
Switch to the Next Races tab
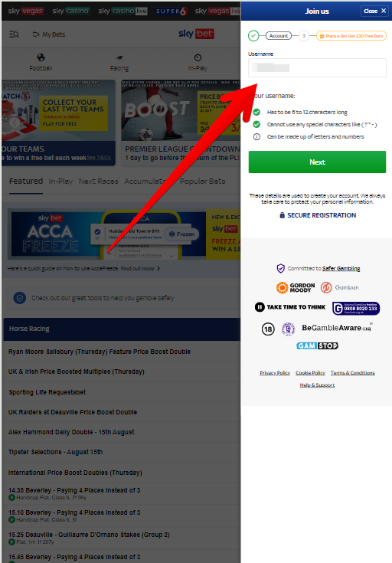(98, 182)
